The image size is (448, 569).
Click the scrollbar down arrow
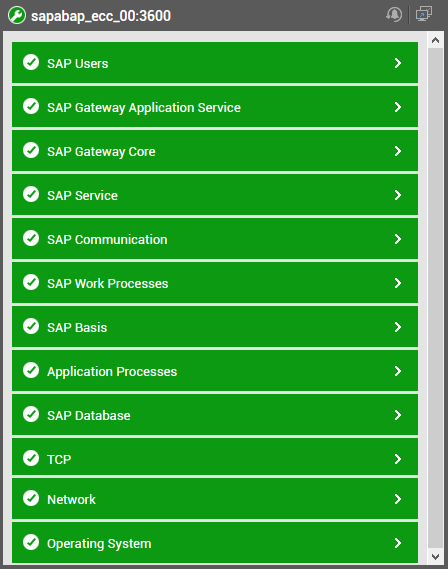435,556
